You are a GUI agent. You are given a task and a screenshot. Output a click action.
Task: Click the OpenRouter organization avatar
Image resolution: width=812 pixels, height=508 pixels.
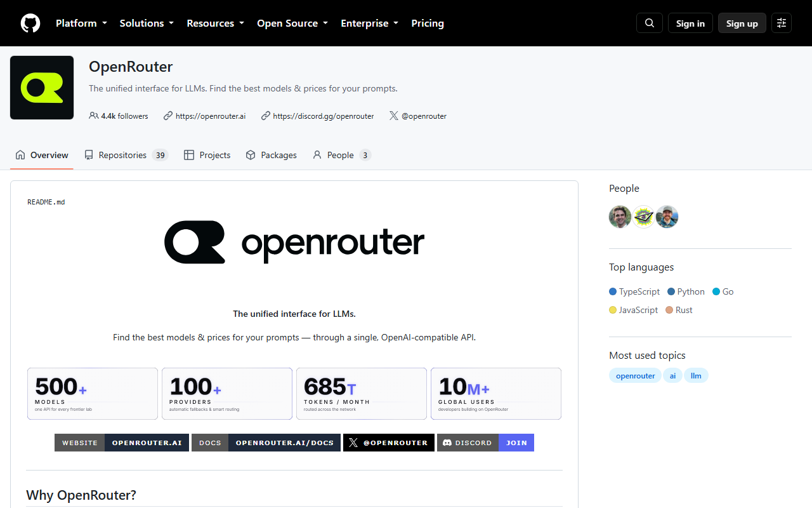pos(42,88)
